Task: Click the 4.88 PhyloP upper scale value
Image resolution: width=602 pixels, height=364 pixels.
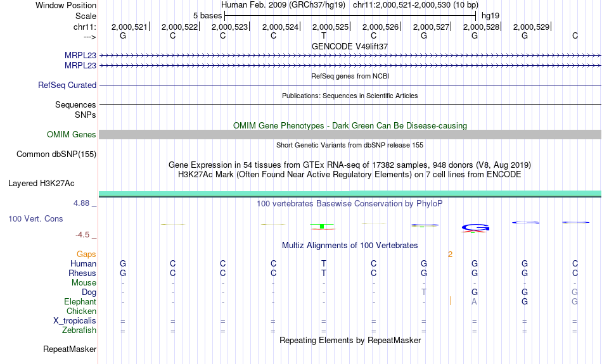Action: (81, 203)
